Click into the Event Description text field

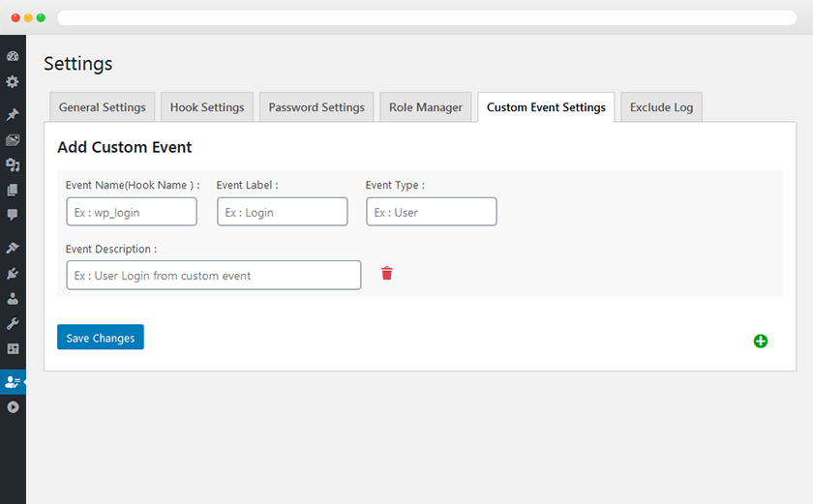(213, 276)
